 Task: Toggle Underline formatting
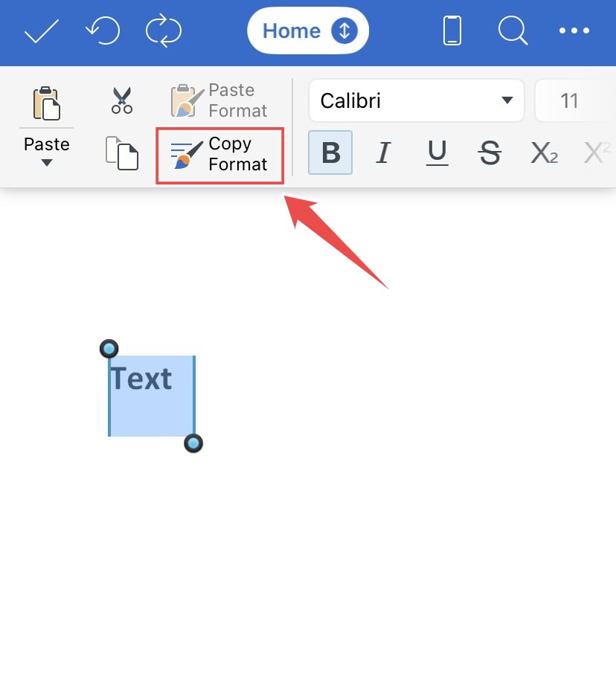click(437, 152)
